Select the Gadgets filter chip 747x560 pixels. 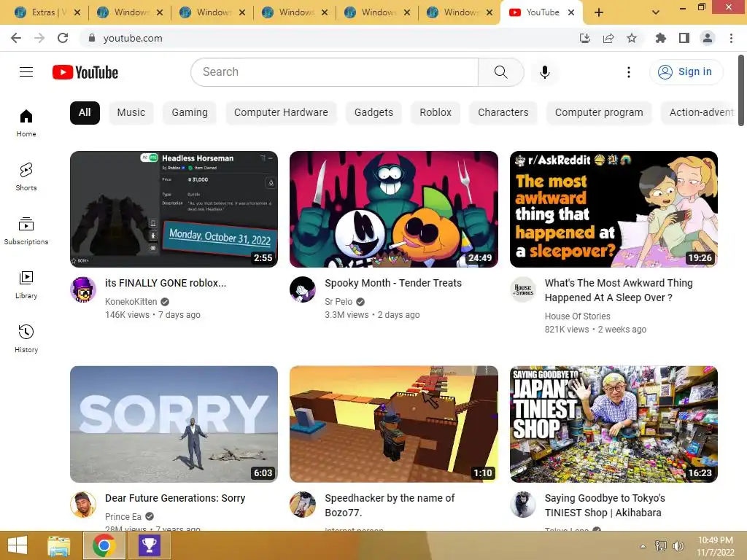pyautogui.click(x=374, y=113)
